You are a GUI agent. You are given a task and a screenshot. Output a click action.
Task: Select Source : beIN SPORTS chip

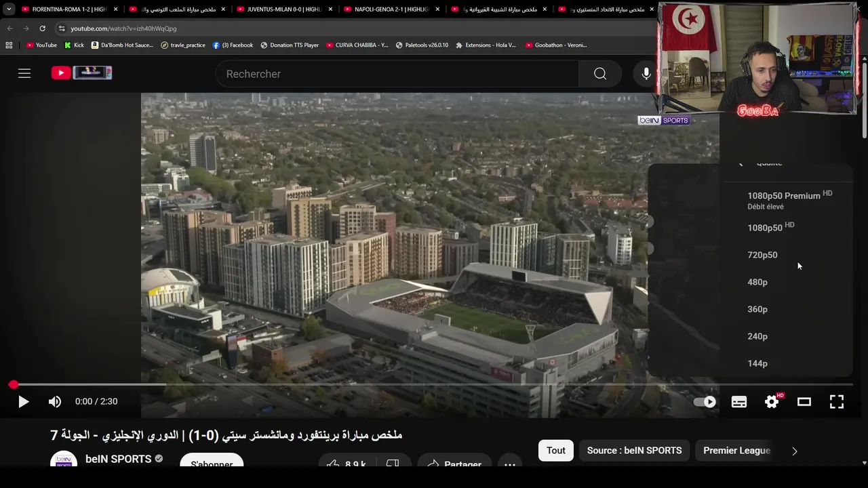(x=634, y=451)
